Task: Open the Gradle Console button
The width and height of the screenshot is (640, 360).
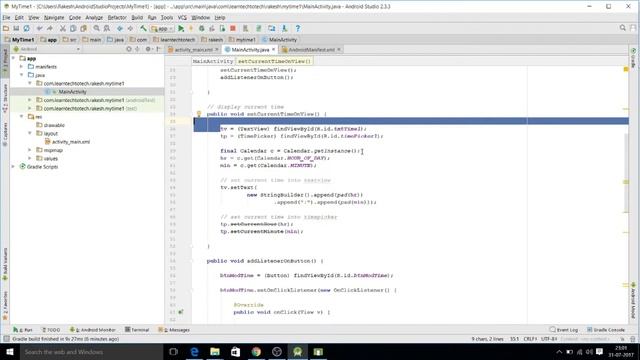Action: (606, 329)
